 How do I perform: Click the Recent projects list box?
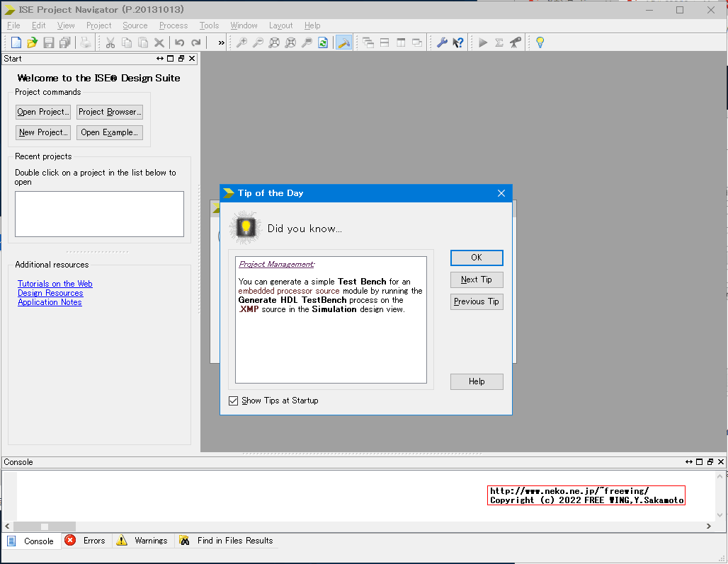point(99,214)
